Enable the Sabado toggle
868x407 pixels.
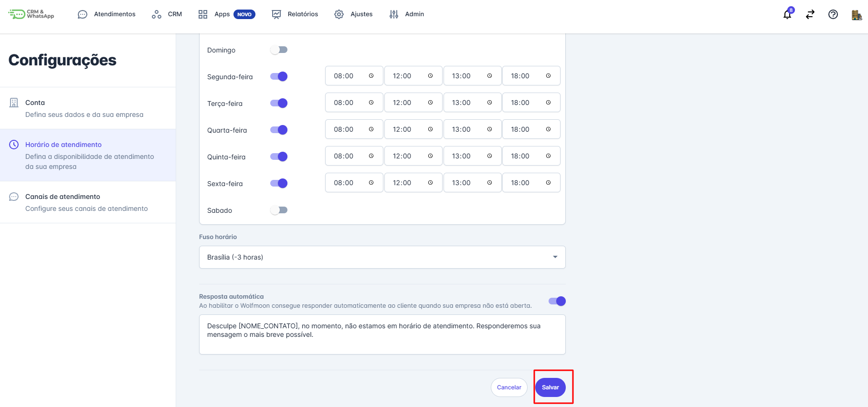[279, 210]
